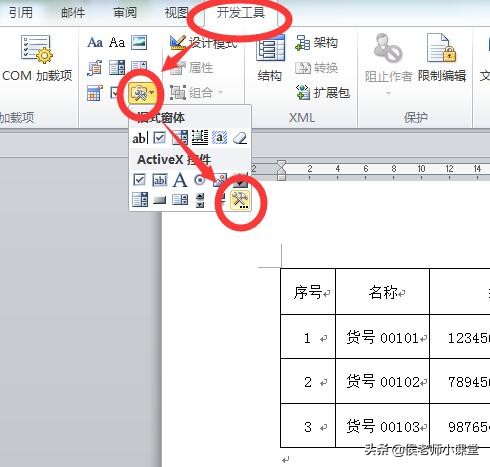490x467 pixels.
Task: Insert ActiveX spin button control
Action: (x=200, y=200)
